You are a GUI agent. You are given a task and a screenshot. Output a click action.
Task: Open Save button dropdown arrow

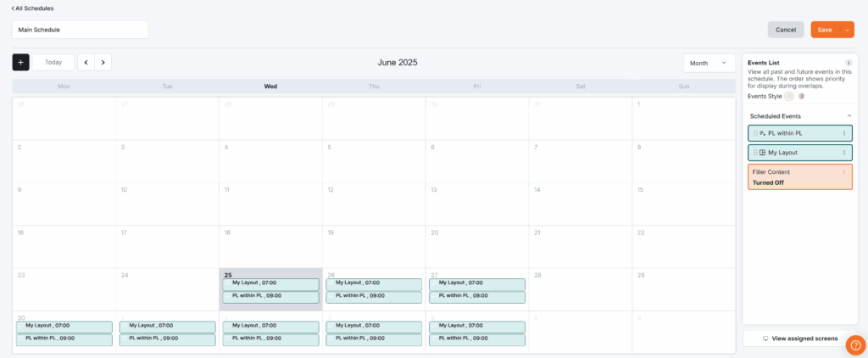coord(847,30)
